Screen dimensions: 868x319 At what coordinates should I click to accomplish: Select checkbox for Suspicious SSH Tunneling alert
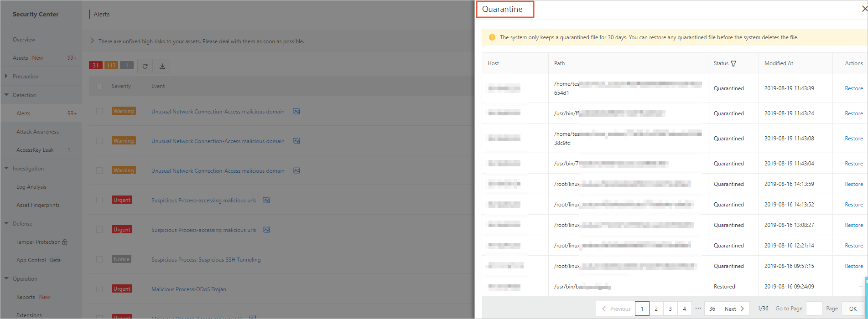99,259
